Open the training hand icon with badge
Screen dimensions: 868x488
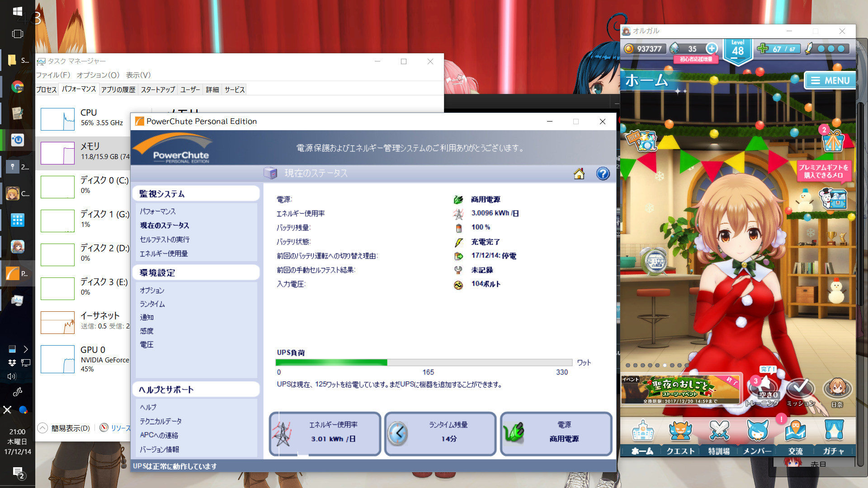763,388
